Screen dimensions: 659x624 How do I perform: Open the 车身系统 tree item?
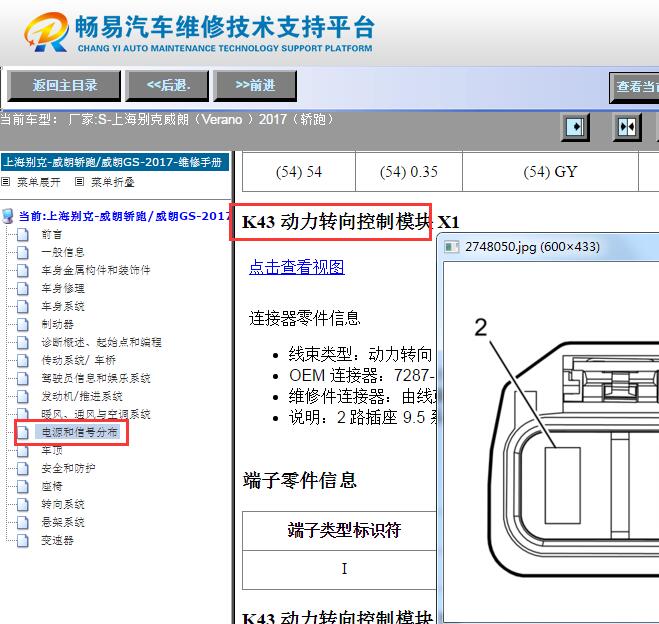tap(63, 306)
